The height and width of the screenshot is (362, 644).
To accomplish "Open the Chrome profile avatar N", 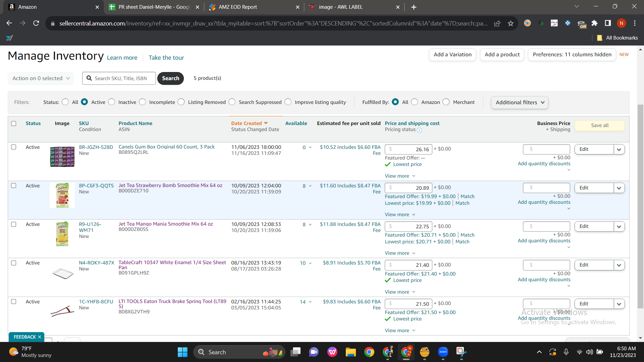I will [x=621, y=23].
